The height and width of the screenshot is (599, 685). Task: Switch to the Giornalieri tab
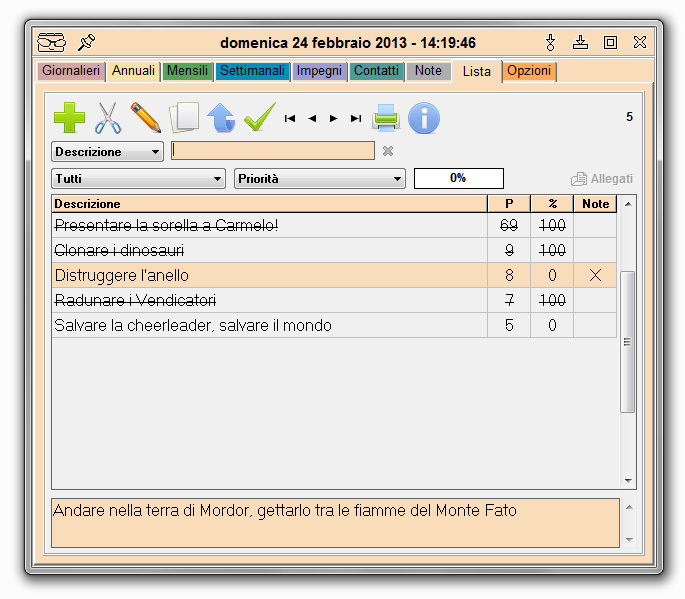71,71
